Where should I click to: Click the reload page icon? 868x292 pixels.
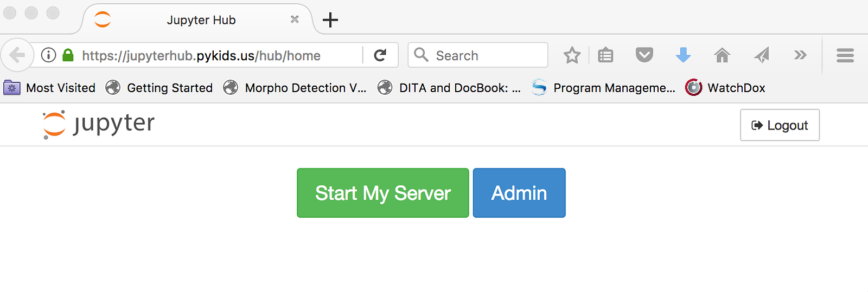pos(380,55)
